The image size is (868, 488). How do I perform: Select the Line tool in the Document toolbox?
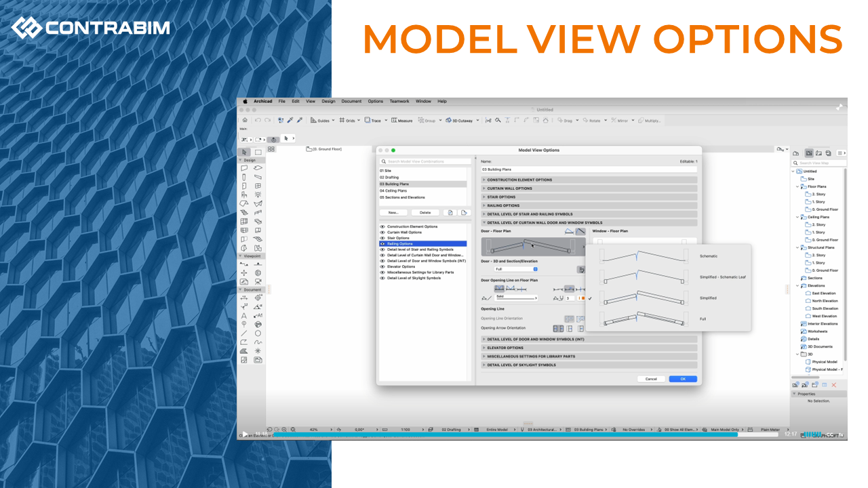point(244,333)
